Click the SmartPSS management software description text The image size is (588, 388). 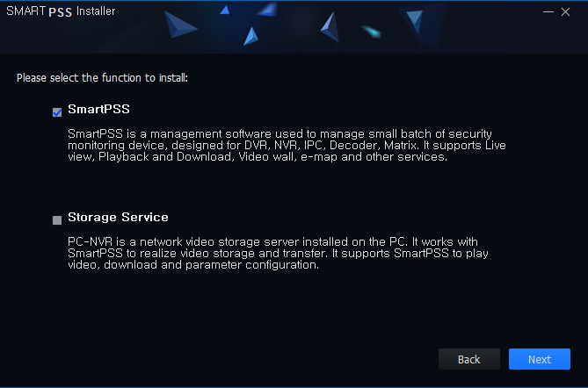click(x=287, y=146)
